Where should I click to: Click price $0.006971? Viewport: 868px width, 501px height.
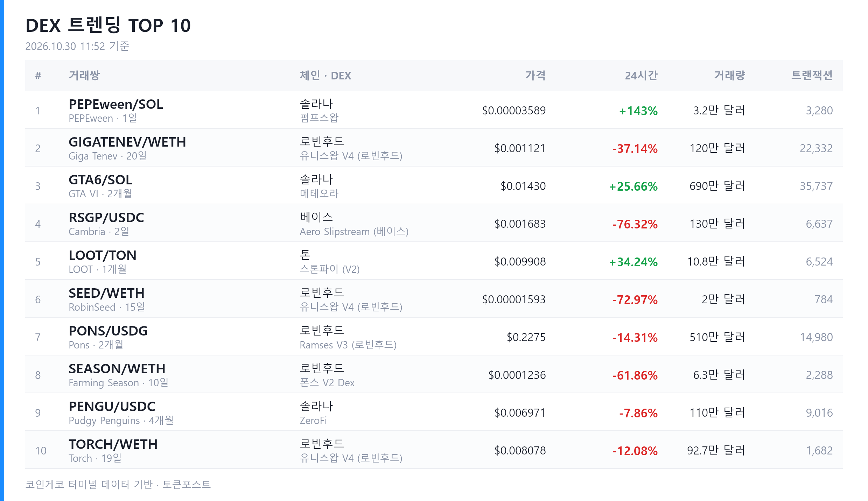pos(520,413)
